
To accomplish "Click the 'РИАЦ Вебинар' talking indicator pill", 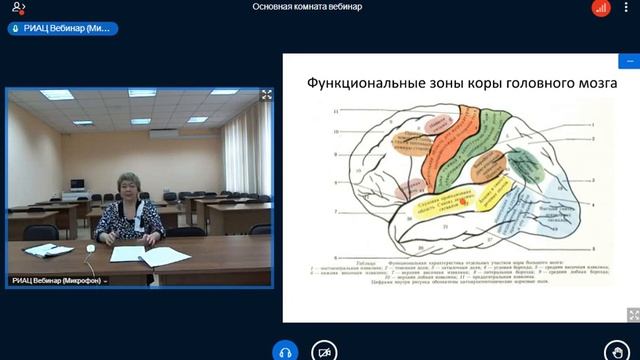I will point(62,29).
